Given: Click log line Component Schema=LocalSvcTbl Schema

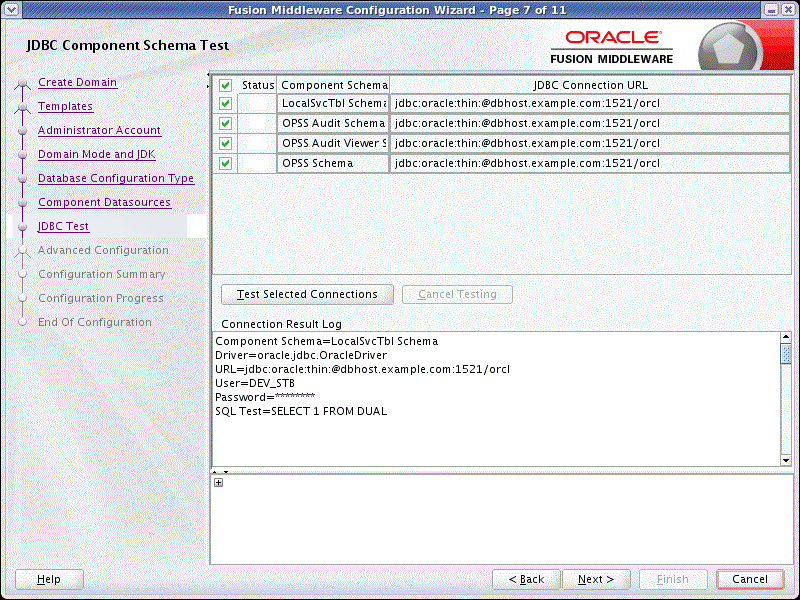Looking at the screenshot, I should pos(327,341).
